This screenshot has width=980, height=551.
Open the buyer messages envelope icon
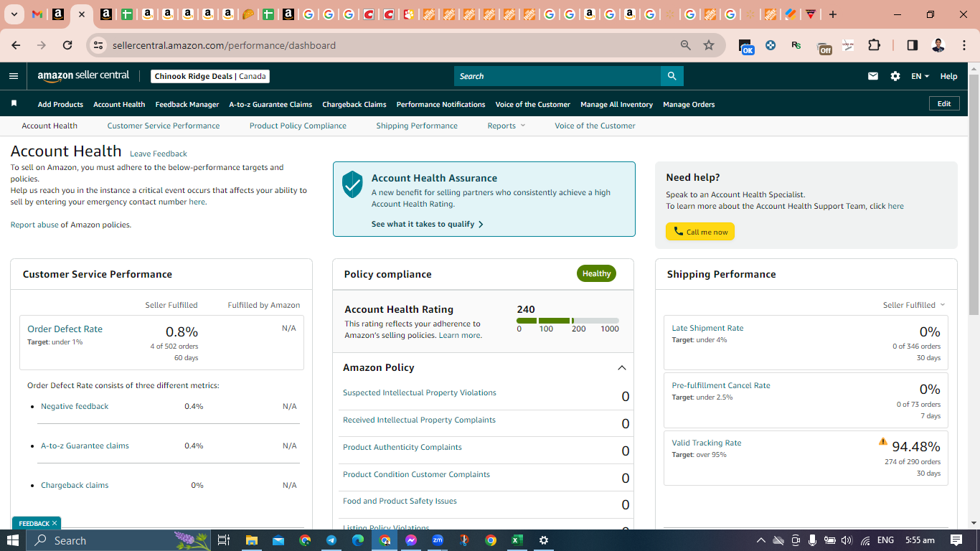pyautogui.click(x=873, y=76)
